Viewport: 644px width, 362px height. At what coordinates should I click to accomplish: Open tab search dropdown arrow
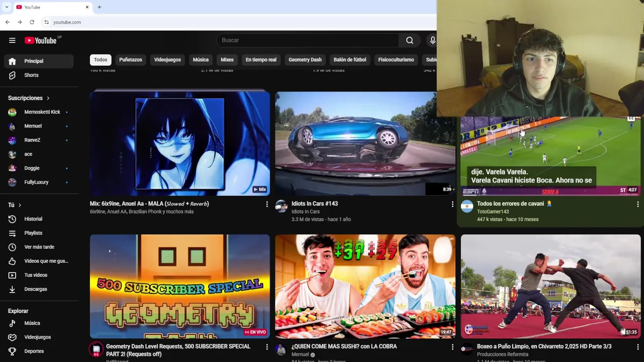point(7,7)
